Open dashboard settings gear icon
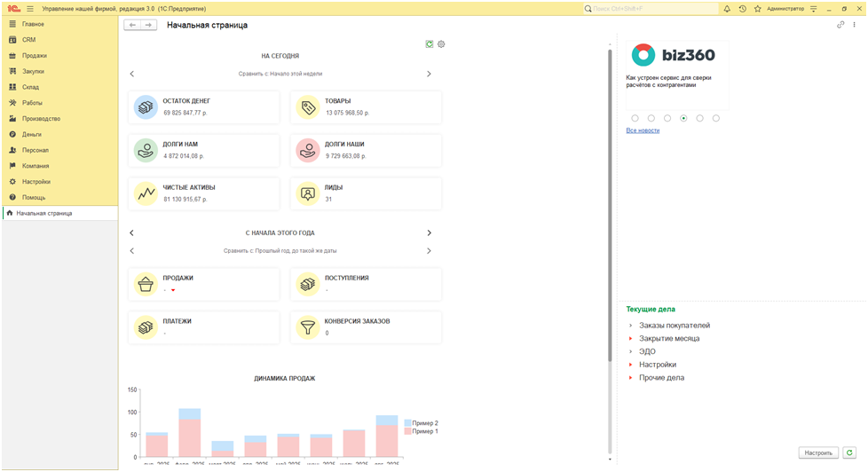 [x=441, y=43]
